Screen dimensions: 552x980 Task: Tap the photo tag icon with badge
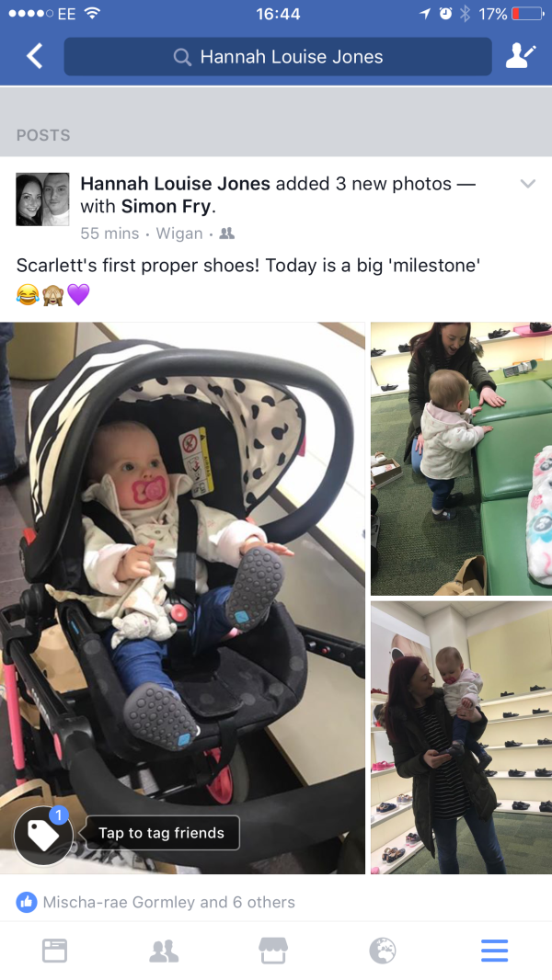click(44, 835)
